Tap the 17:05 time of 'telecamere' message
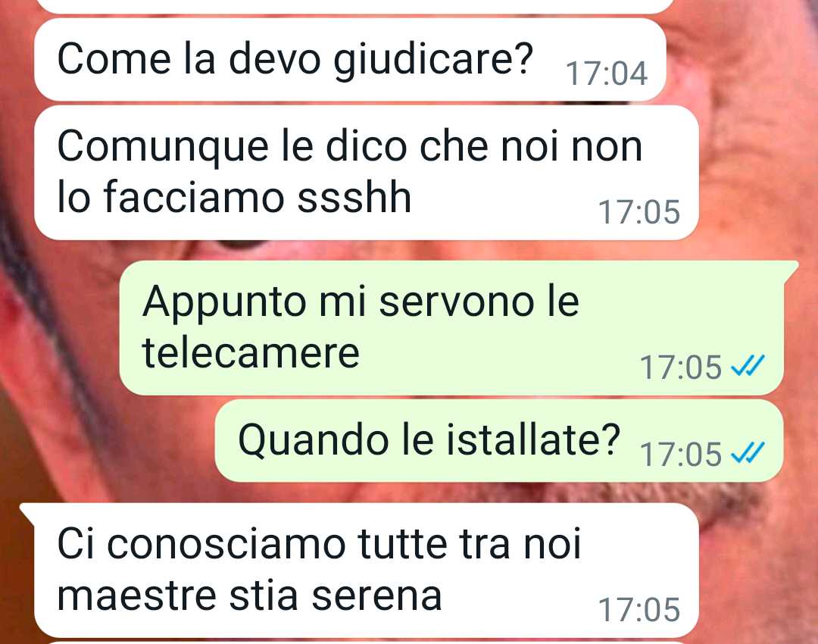Screen dimensions: 818x644 680,367
